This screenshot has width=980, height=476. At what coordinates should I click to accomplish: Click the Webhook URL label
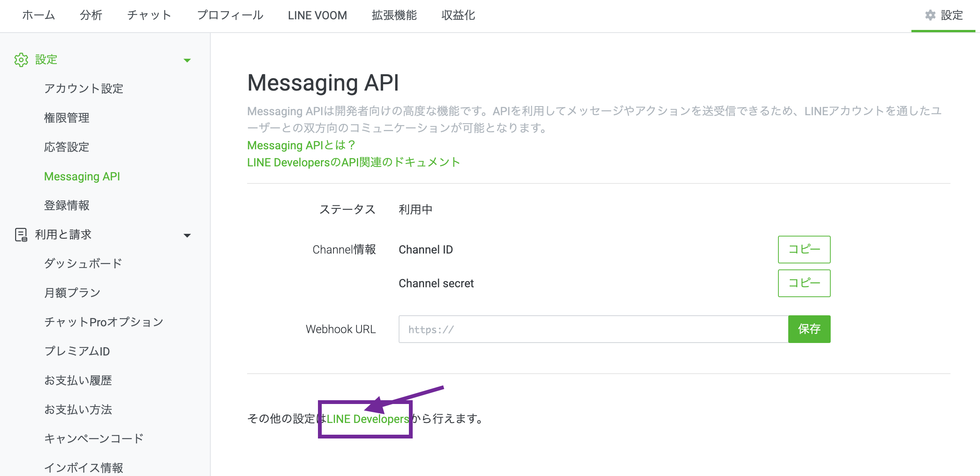tap(341, 329)
